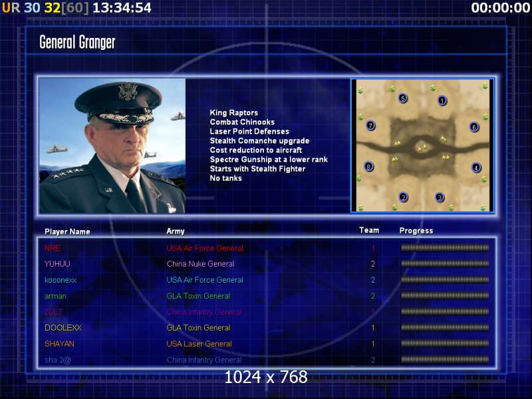
Task: Click arman's GLA Toxin General army
Action: click(198, 296)
